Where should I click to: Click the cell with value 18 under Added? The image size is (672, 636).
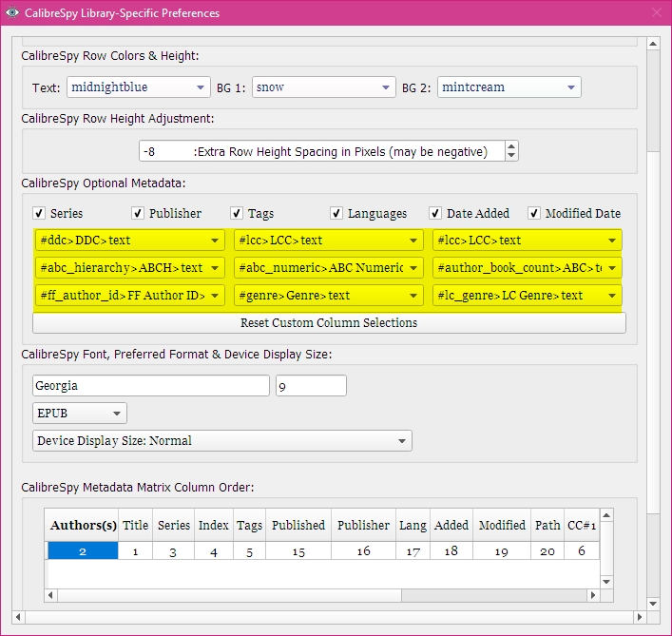[451, 550]
